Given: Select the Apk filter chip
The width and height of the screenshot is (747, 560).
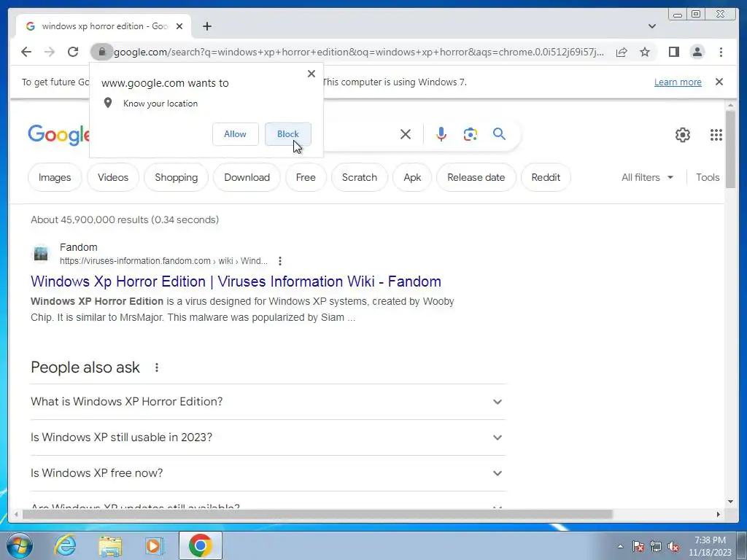Looking at the screenshot, I should [x=412, y=177].
